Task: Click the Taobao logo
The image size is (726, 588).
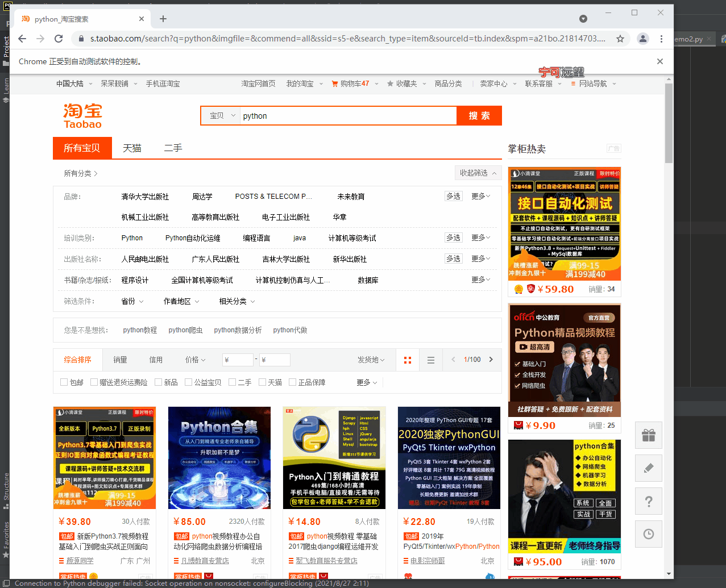Action: [82, 116]
